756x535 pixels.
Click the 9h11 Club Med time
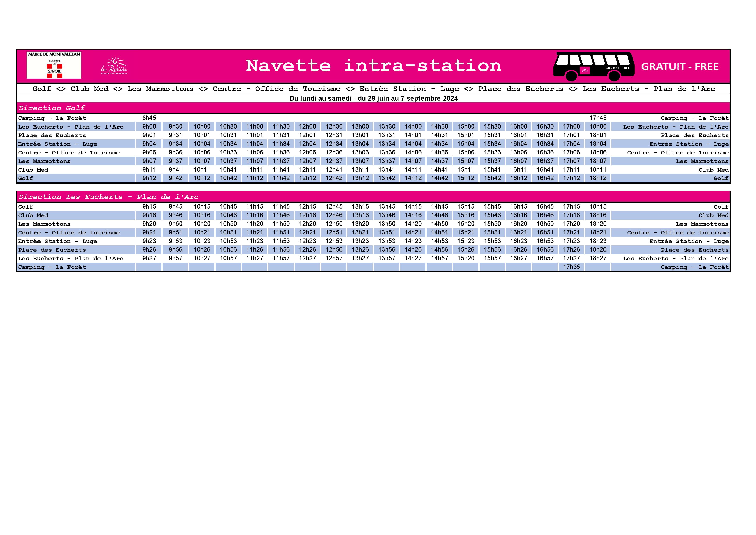pos(149,170)
